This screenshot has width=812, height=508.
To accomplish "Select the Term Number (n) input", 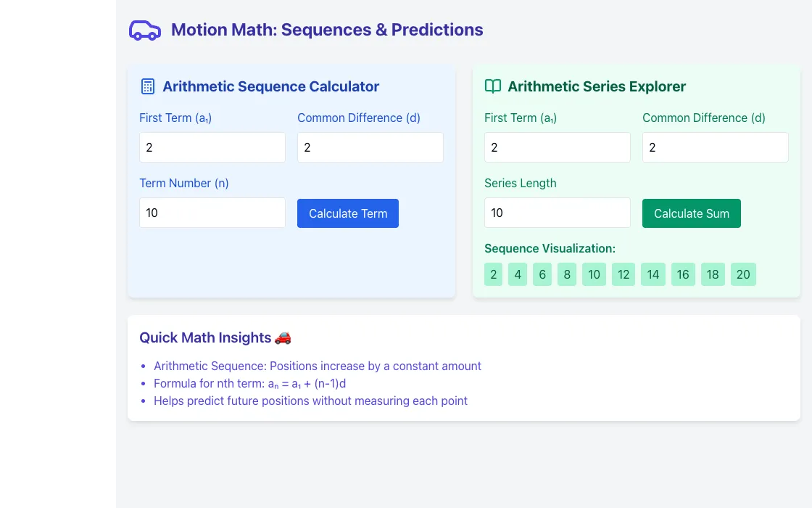I will click(212, 213).
